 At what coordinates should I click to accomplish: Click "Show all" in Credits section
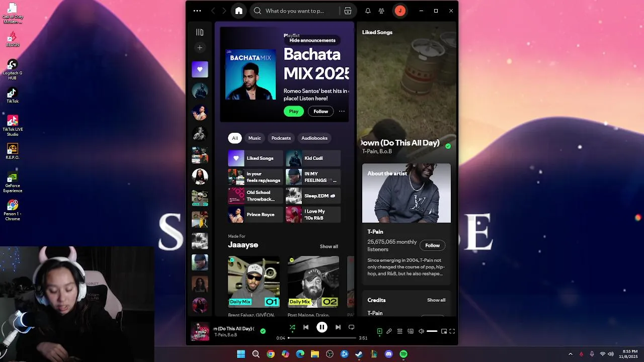(436, 300)
